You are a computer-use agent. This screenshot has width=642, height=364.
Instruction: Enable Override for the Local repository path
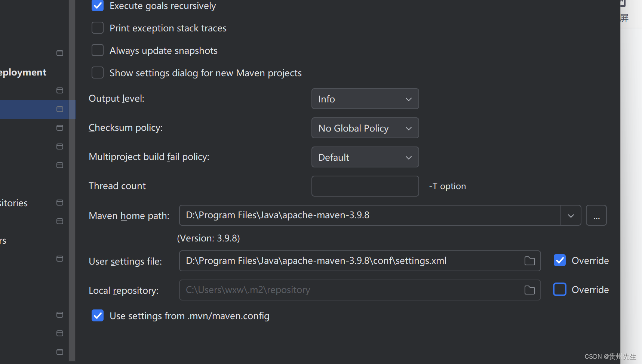click(560, 289)
